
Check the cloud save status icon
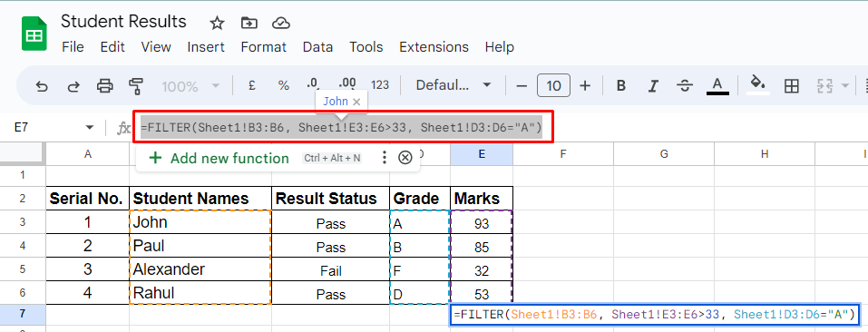[282, 23]
